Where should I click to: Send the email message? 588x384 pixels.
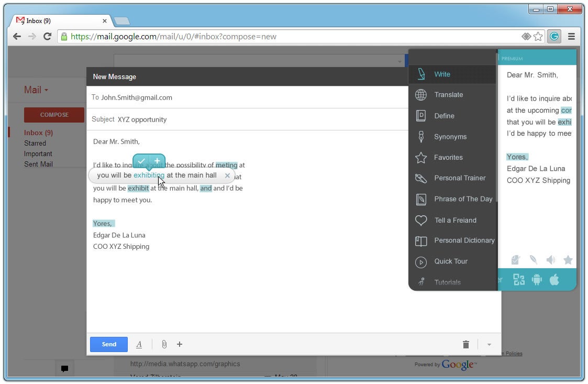click(109, 344)
